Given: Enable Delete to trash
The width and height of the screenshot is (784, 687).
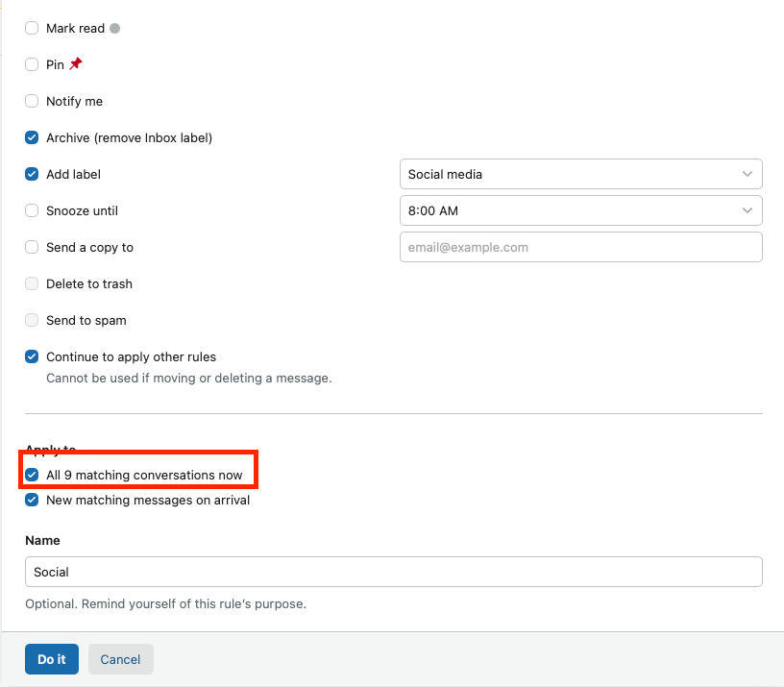Looking at the screenshot, I should [31, 283].
